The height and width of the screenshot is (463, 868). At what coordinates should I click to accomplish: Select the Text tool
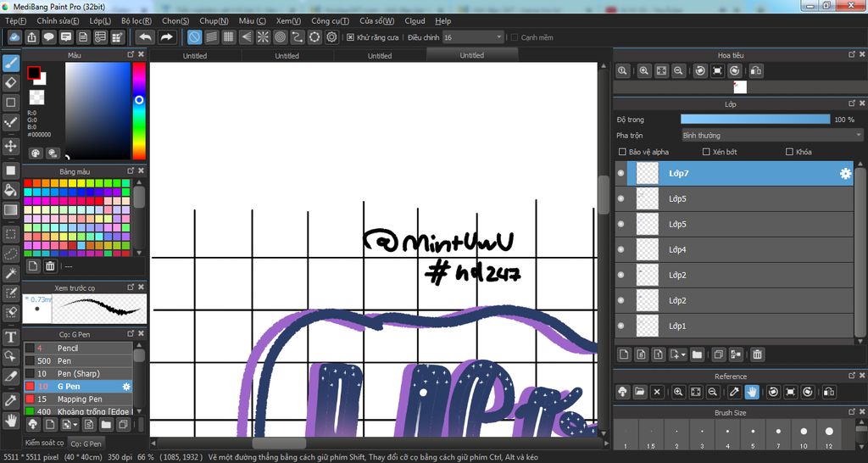[10, 337]
